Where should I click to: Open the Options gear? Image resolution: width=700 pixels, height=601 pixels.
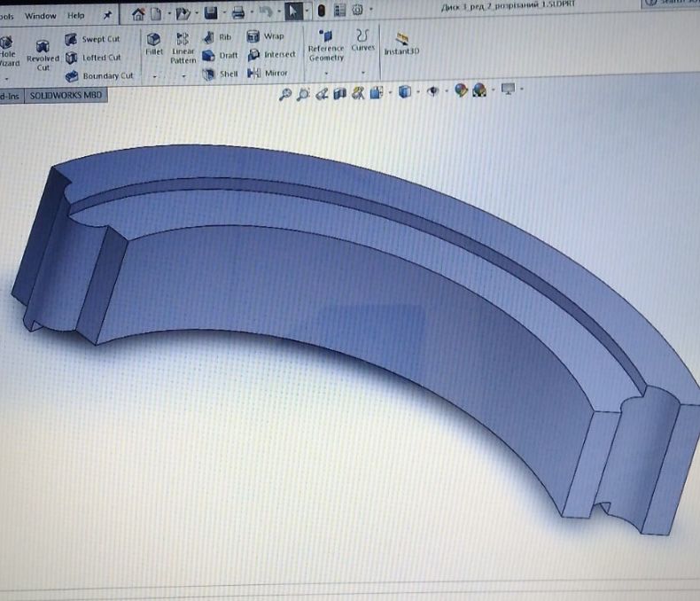(x=358, y=10)
